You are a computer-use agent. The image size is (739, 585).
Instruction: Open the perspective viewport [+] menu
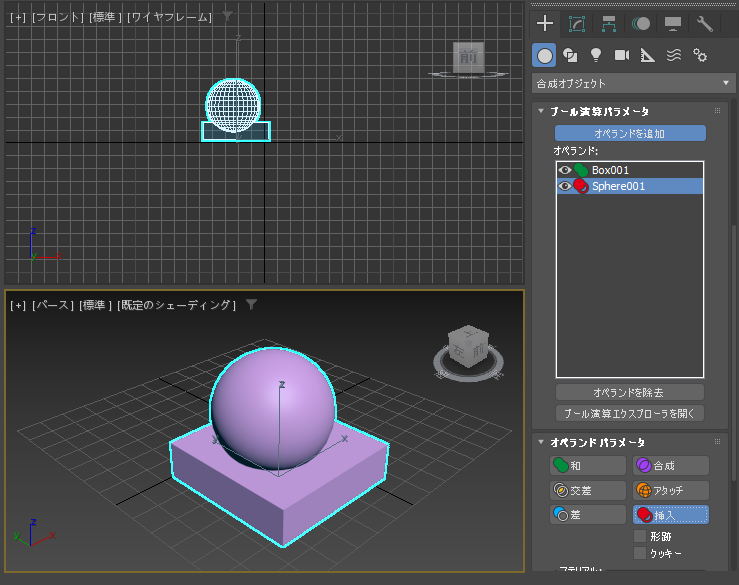[18, 305]
